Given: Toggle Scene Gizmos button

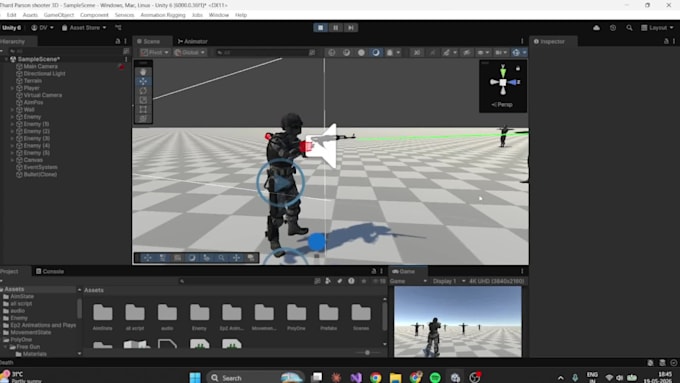Looking at the screenshot, I should coord(516,52).
